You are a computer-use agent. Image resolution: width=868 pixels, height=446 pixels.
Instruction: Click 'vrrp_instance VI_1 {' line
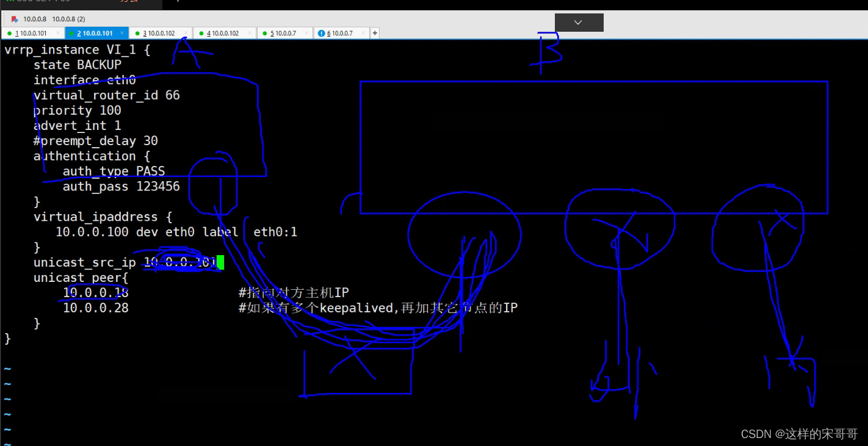point(78,49)
